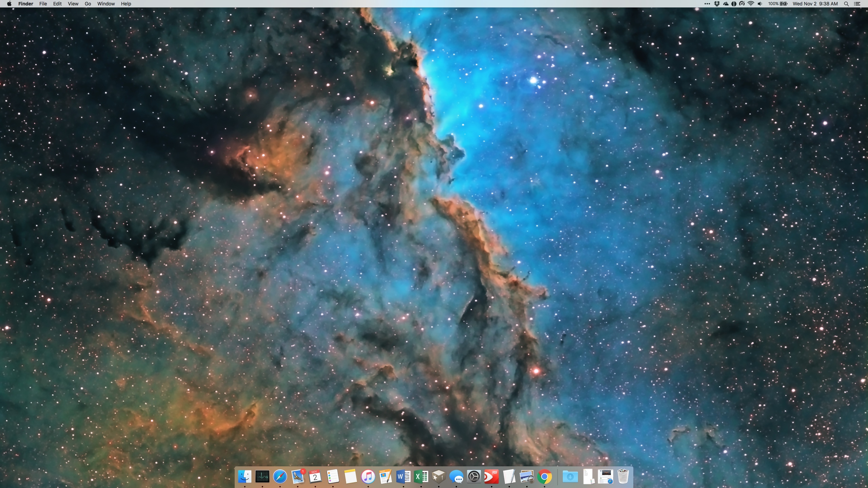This screenshot has width=868, height=488.
Task: Launch iTunes from the Dock
Action: point(368,477)
